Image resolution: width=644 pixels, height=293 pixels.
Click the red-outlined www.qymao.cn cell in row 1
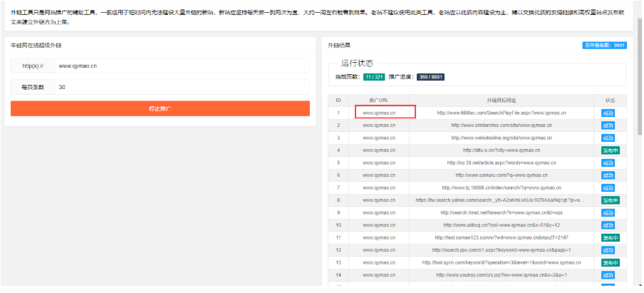[x=385, y=113]
